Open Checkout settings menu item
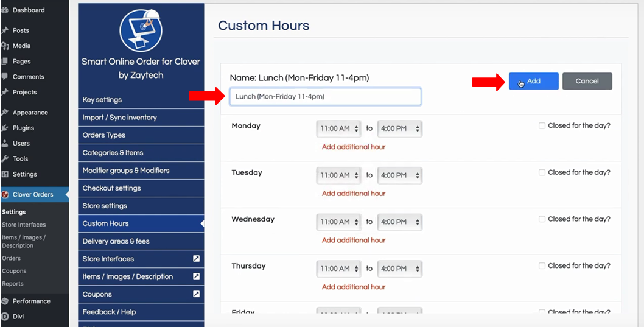The image size is (644, 327). pyautogui.click(x=141, y=188)
